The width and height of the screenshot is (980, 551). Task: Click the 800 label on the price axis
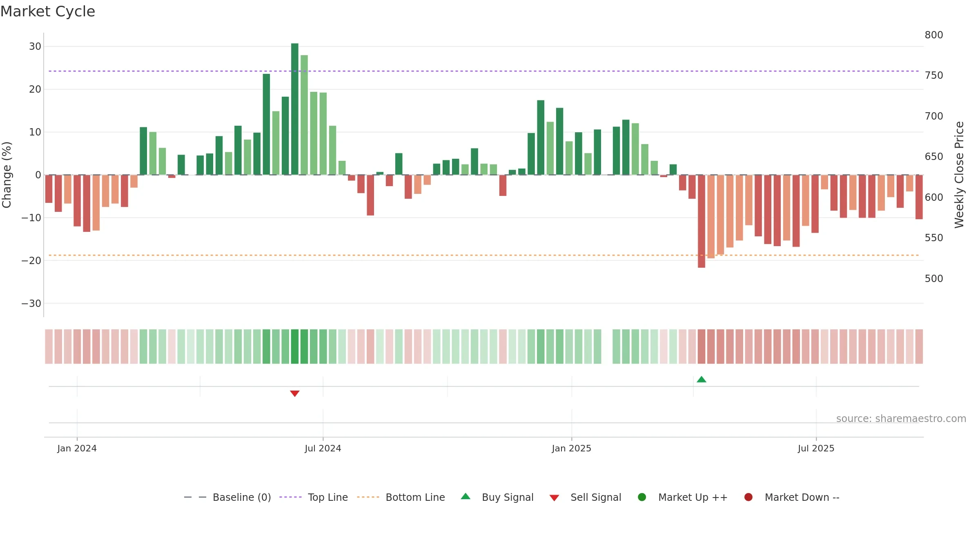(934, 35)
